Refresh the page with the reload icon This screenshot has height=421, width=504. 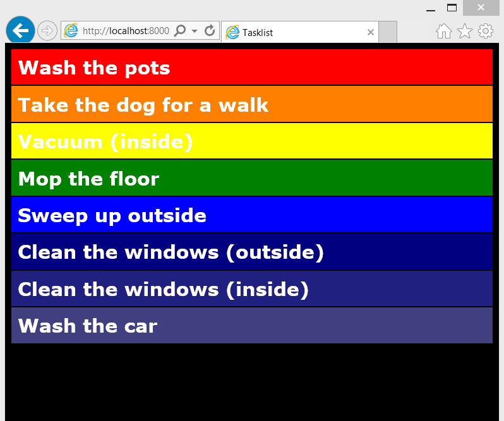coord(211,30)
